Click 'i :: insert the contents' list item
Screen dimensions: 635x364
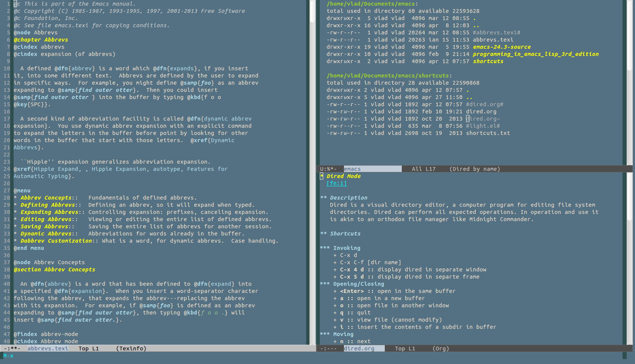click(415, 327)
